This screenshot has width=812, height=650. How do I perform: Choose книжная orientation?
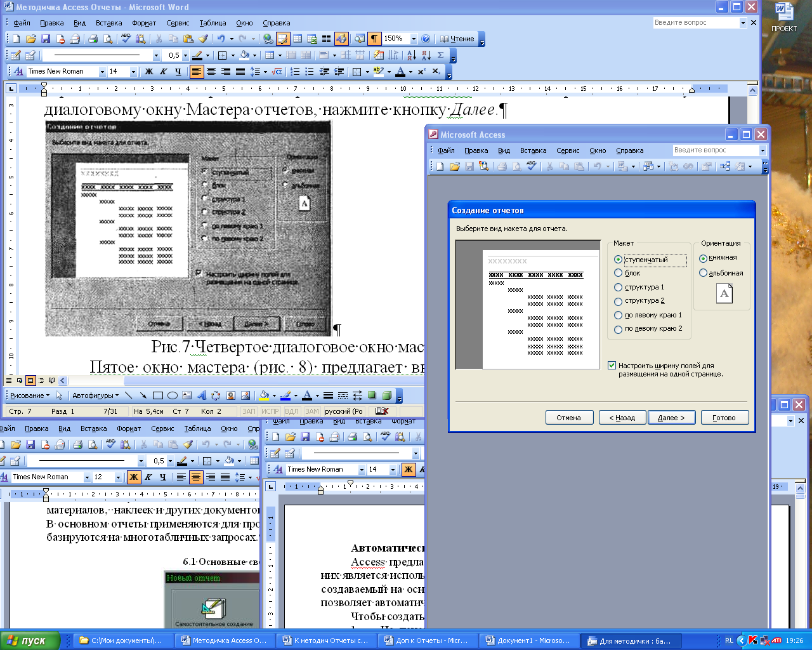point(703,258)
